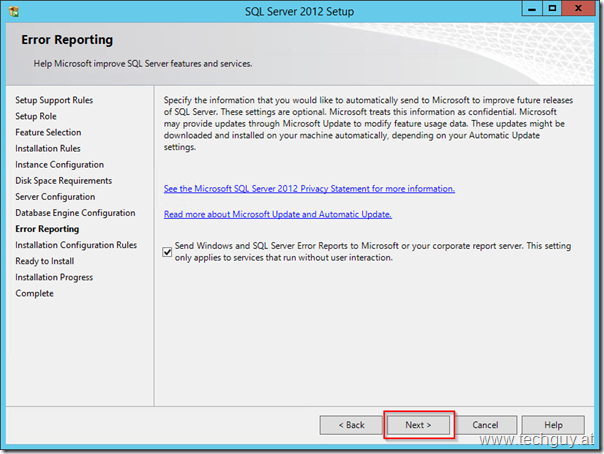Select the Complete step
The image size is (604, 454).
(x=34, y=293)
